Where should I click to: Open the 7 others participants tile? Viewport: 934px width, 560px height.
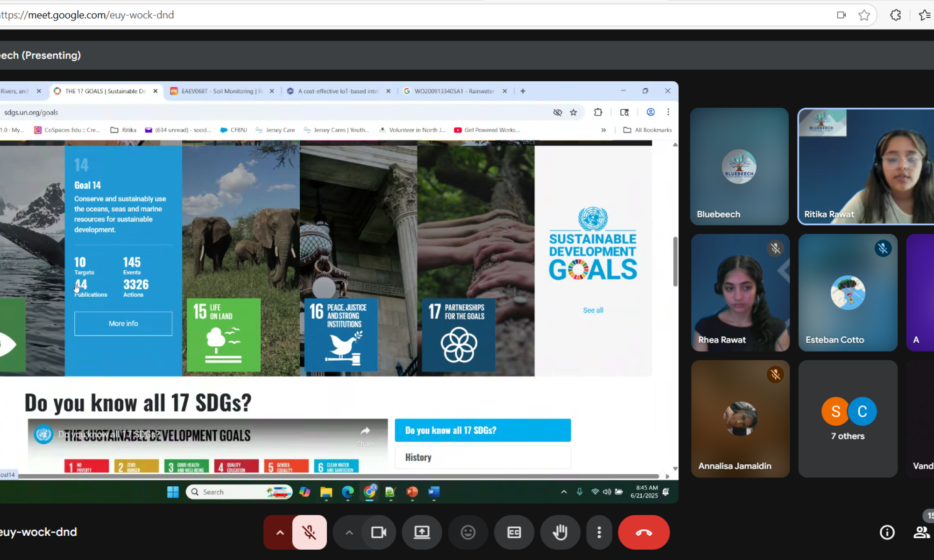848,419
